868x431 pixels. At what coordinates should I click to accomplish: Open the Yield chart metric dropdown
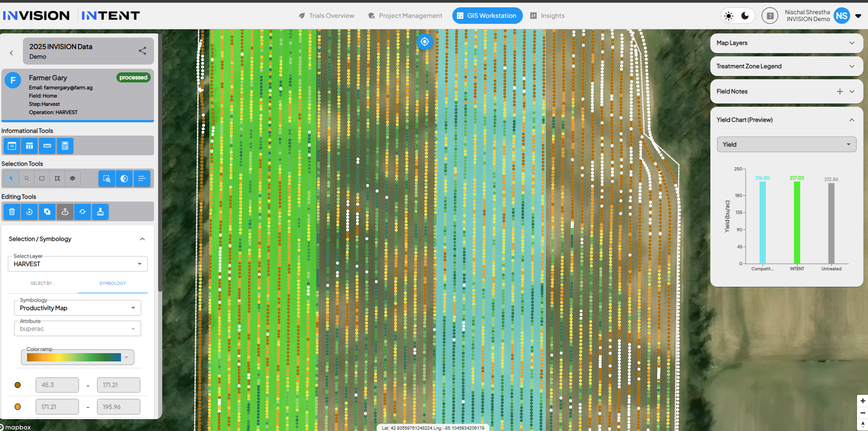click(x=786, y=144)
